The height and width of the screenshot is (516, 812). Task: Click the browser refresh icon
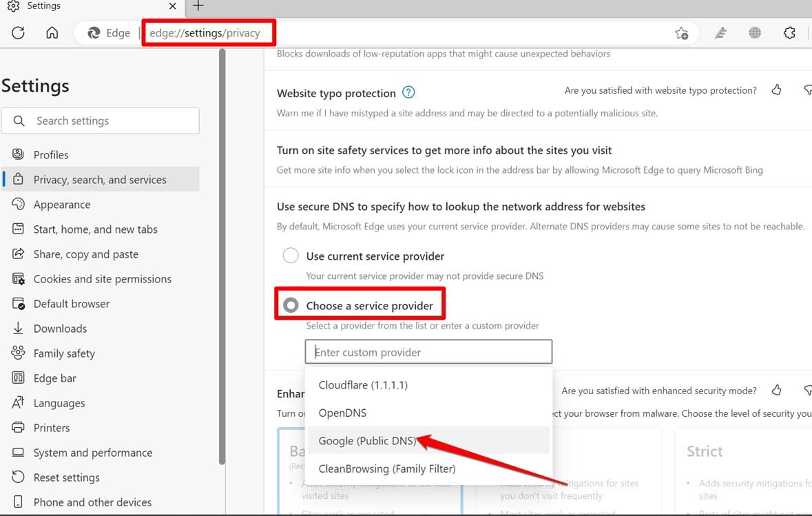(18, 32)
